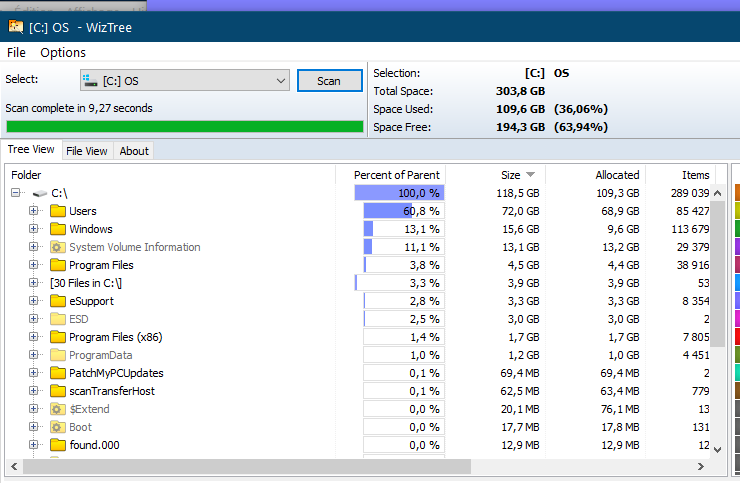The height and width of the screenshot is (483, 740).
Task: Click the drive icon in the Select combo box
Action: (90, 80)
